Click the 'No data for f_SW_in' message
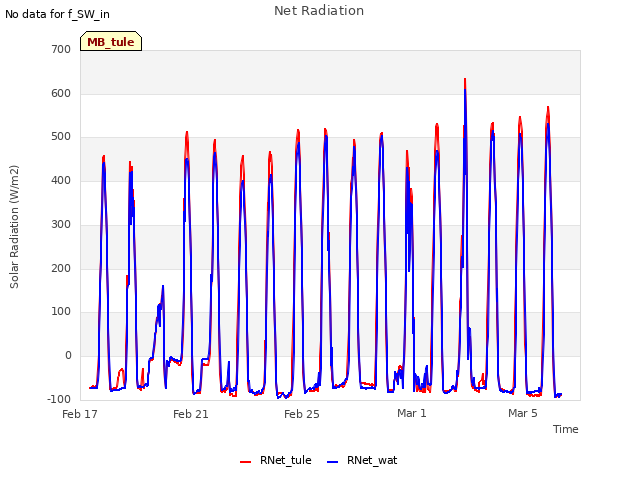This screenshot has width=640, height=480. (x=57, y=14)
